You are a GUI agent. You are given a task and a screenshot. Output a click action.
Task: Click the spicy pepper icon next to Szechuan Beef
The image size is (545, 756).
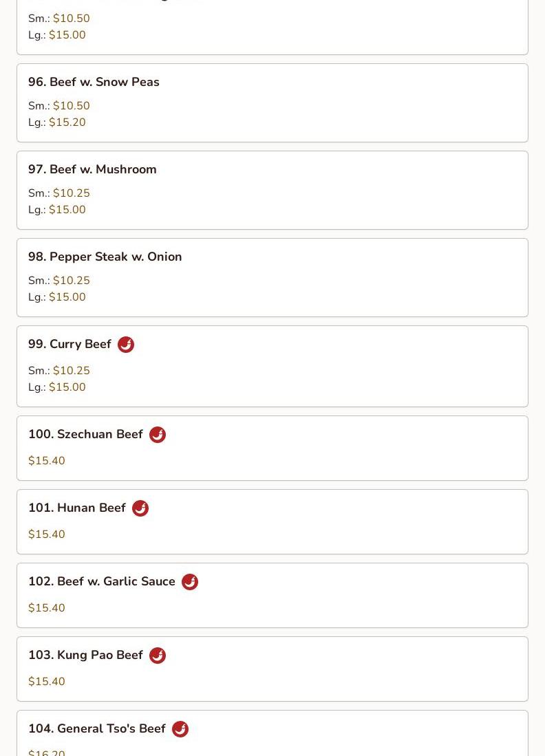point(157,435)
